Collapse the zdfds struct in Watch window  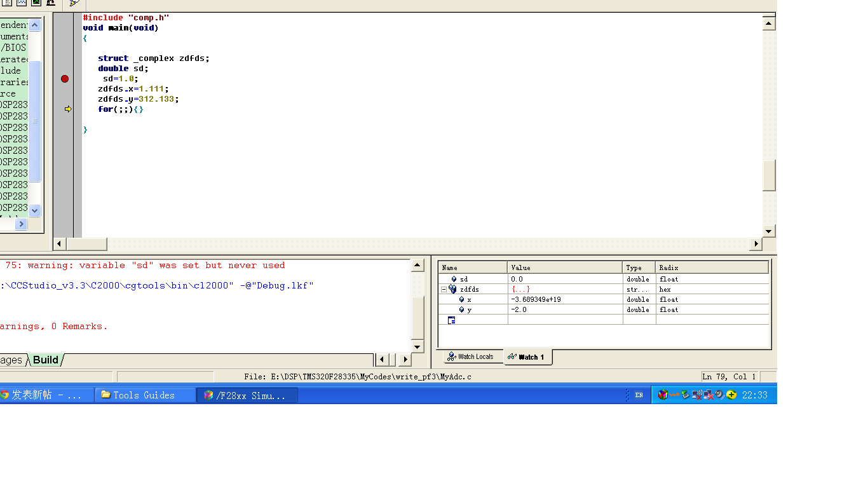click(444, 289)
